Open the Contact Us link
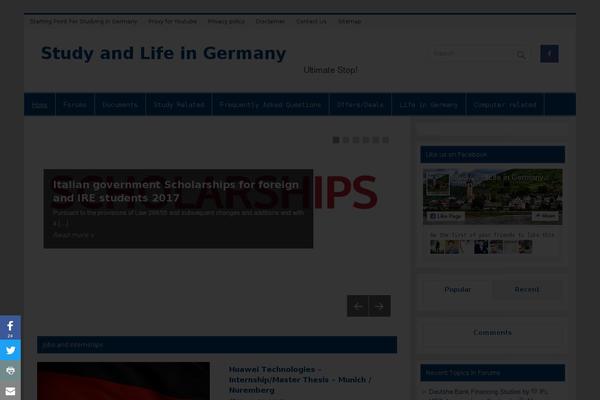The height and width of the screenshot is (400, 600). click(311, 21)
